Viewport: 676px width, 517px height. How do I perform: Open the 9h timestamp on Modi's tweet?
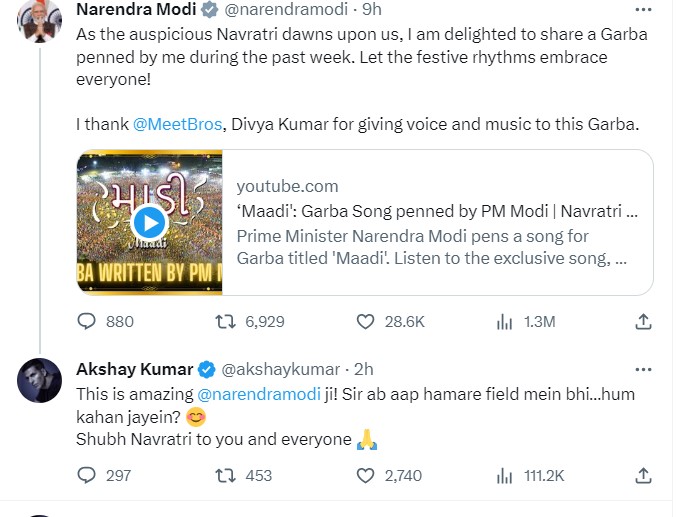point(371,9)
